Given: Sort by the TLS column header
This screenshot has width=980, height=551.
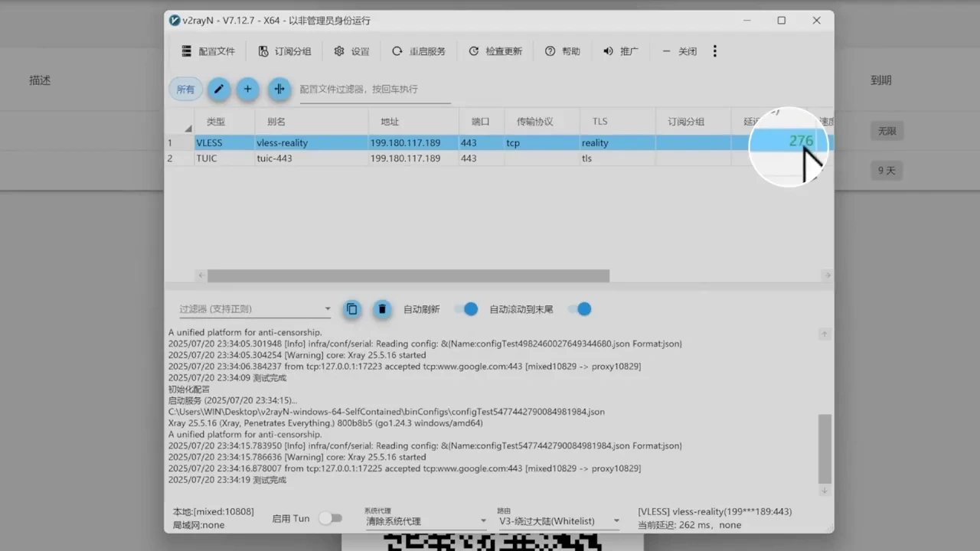Looking at the screenshot, I should [617, 122].
